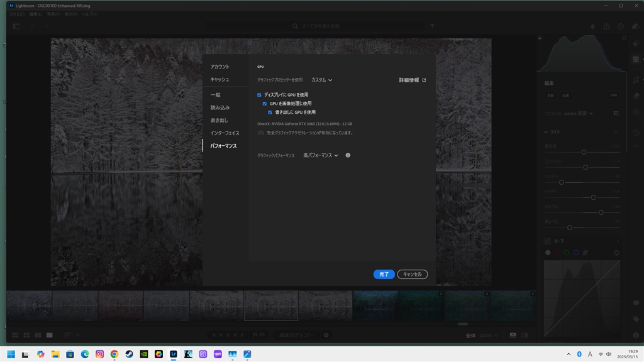The height and width of the screenshot is (362, 644).
Task: Switch to the 書き出し tab
Action: click(x=219, y=120)
